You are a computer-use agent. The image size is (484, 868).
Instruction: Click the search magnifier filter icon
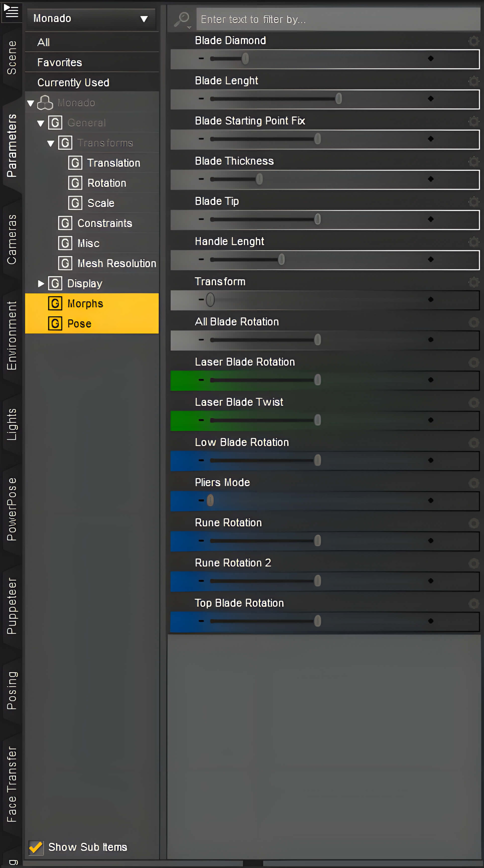[x=183, y=19]
